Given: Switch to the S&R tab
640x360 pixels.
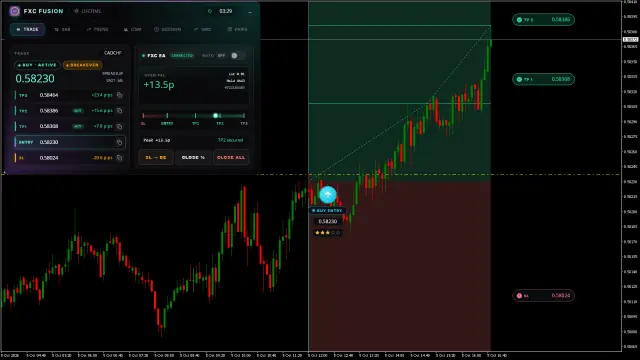Looking at the screenshot, I should coord(62,29).
